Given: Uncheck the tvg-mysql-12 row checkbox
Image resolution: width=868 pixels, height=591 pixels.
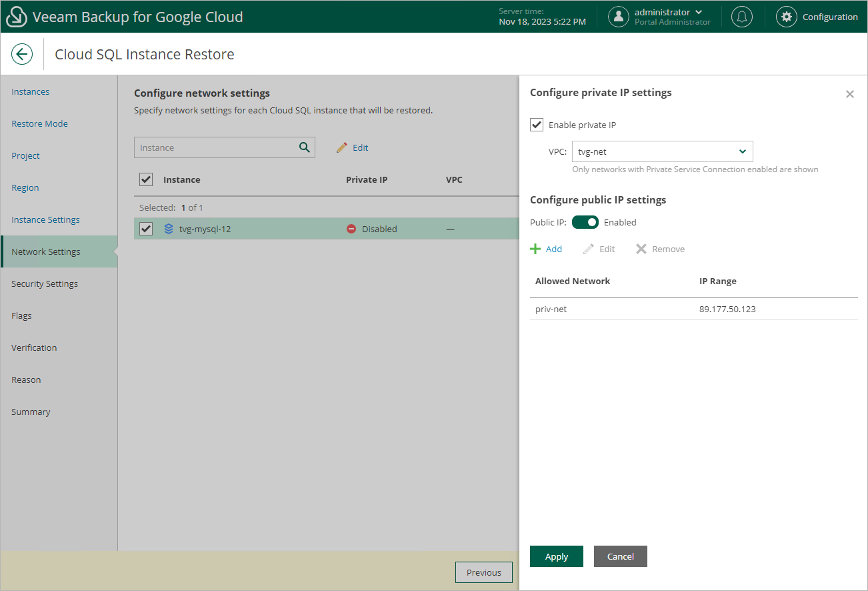Looking at the screenshot, I should coord(146,229).
